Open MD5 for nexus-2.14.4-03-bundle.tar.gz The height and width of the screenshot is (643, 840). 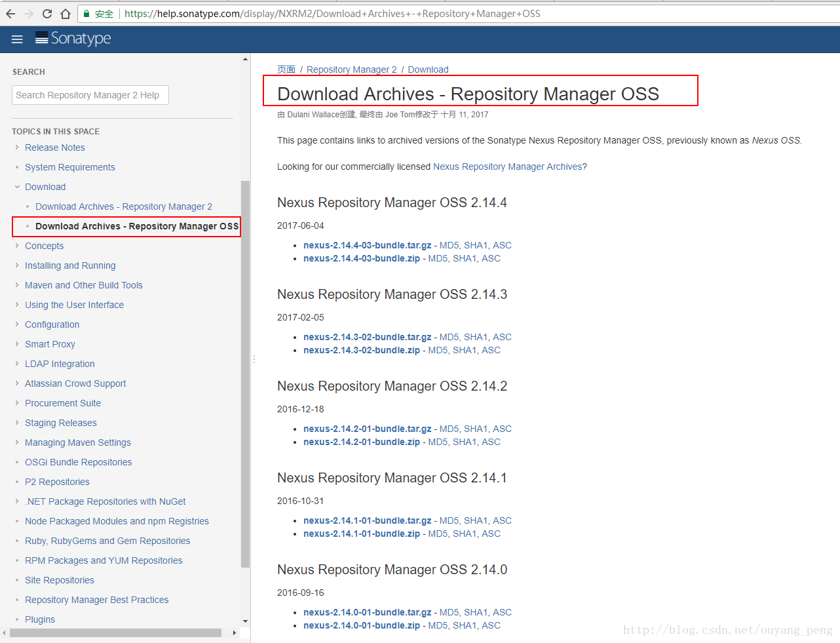click(x=449, y=245)
